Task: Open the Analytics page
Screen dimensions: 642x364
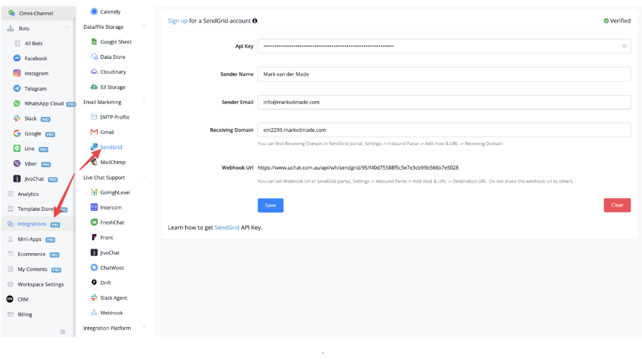Action: coord(28,194)
